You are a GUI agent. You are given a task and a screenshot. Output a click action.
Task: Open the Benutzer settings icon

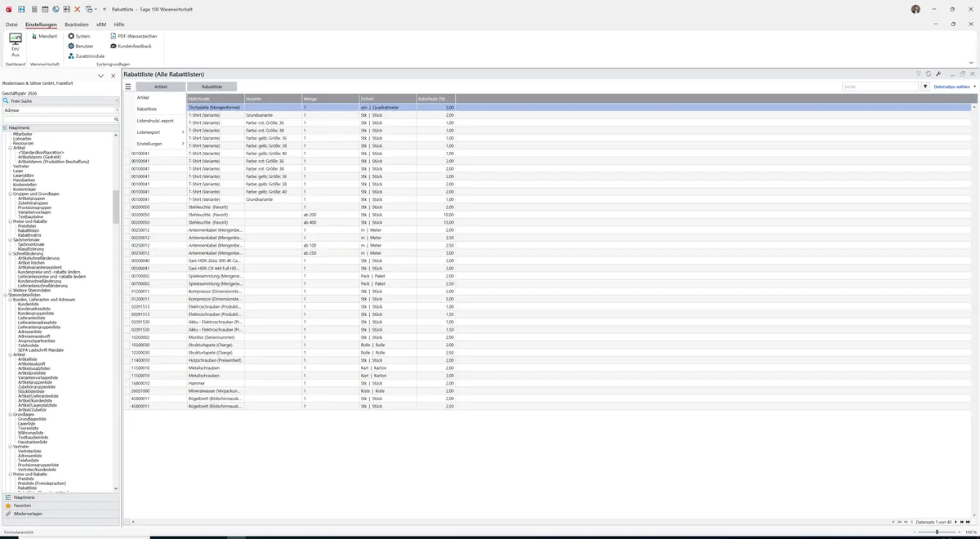tap(71, 47)
